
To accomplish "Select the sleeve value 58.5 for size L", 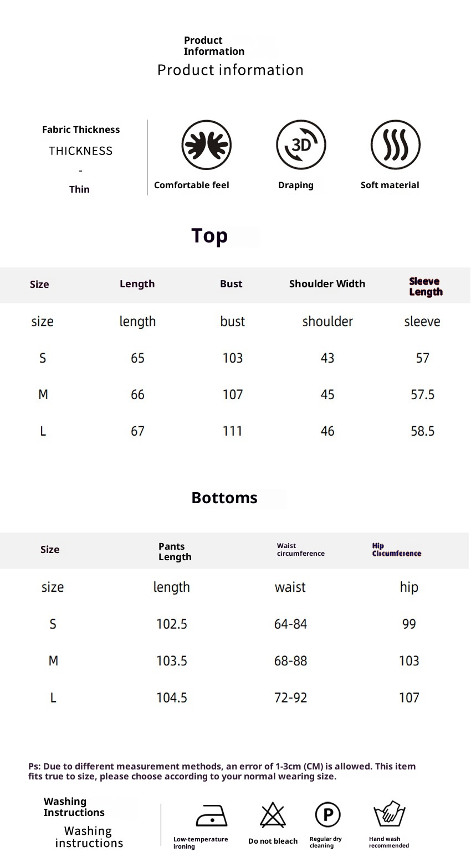I will [x=422, y=431].
